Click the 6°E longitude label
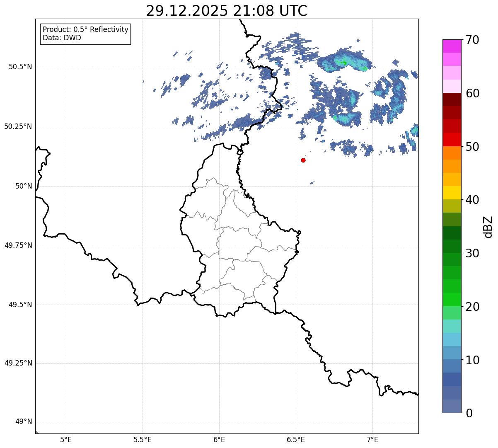This screenshot has height=448, width=498. coord(219,440)
